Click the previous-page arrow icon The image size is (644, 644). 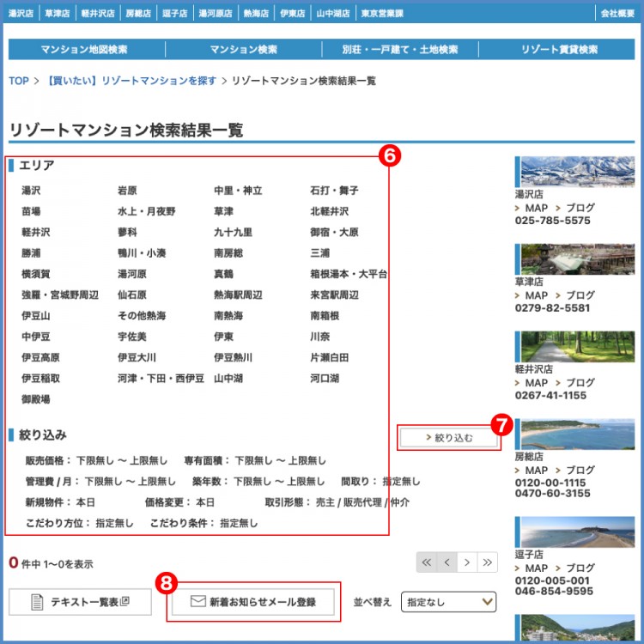(447, 562)
